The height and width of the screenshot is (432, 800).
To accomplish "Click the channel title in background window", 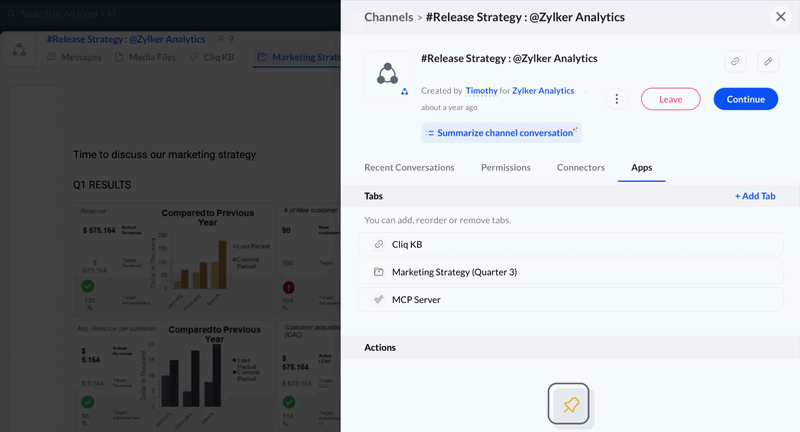I will point(126,39).
